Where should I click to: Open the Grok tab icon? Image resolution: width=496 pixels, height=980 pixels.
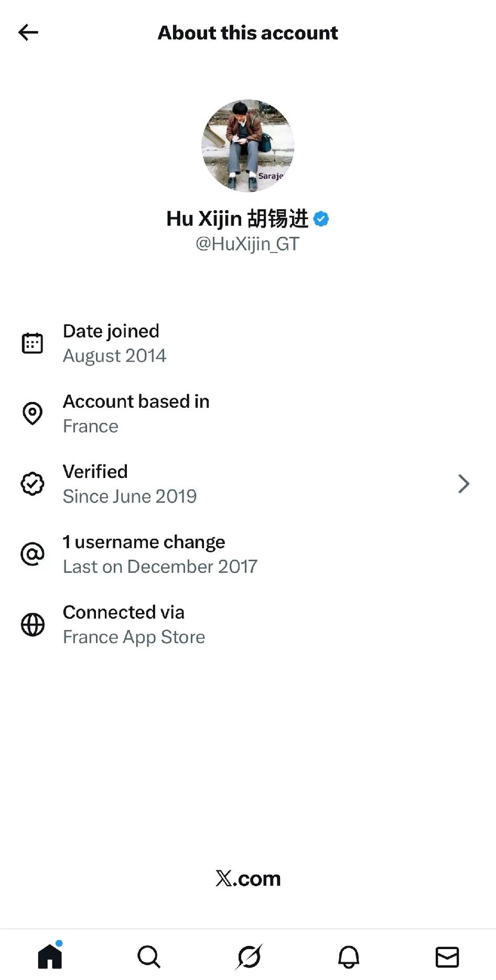[x=249, y=956]
